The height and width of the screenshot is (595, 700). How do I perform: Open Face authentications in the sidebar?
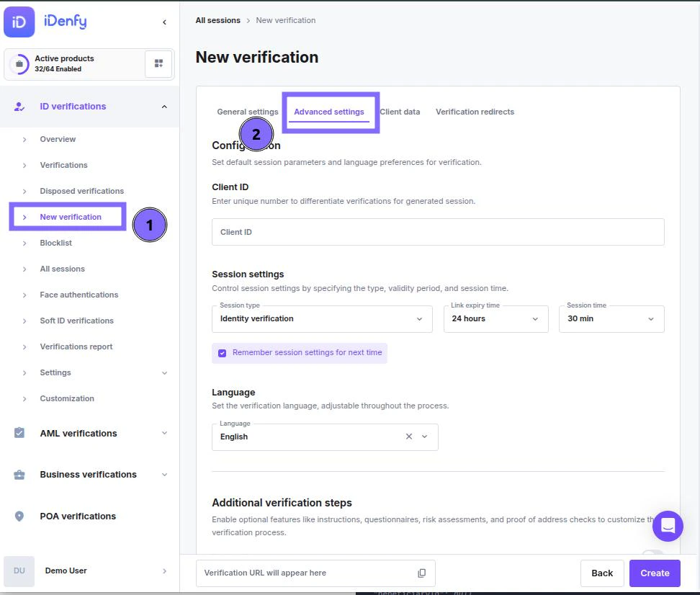pyautogui.click(x=79, y=295)
